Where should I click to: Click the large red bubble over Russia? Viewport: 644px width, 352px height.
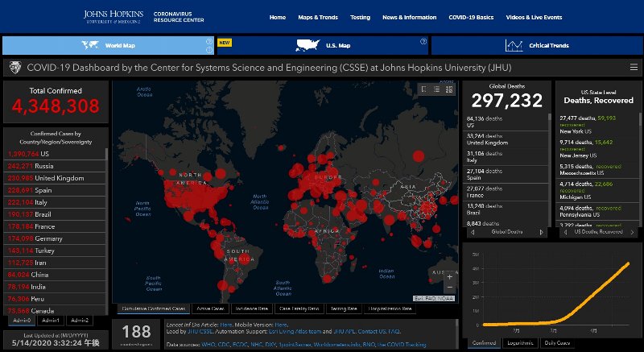418,156
